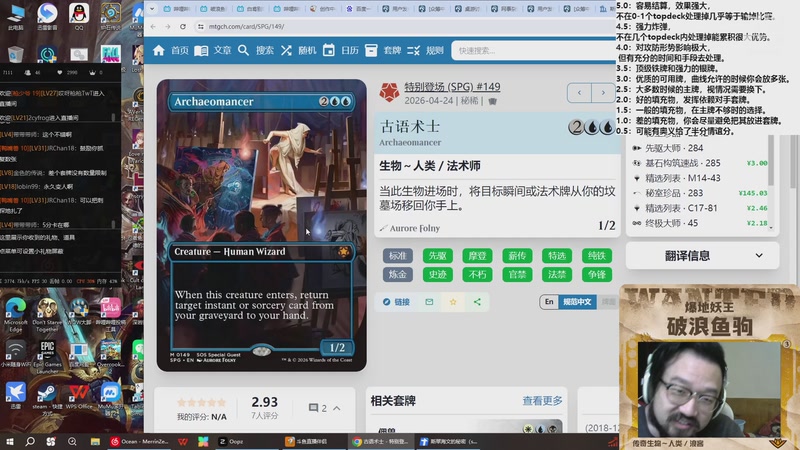800x450 pixels.
Task: Open 特别登场 (SPG) #149 set link
Action: 452,87
